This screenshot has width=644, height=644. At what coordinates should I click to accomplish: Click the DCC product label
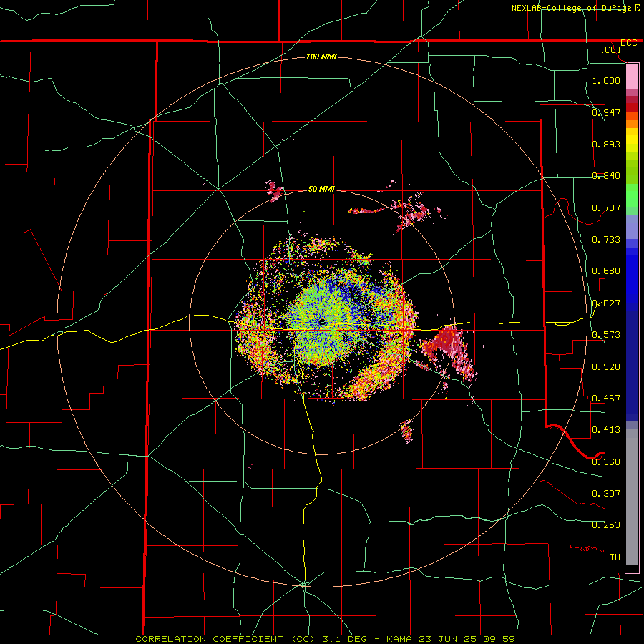628,43
